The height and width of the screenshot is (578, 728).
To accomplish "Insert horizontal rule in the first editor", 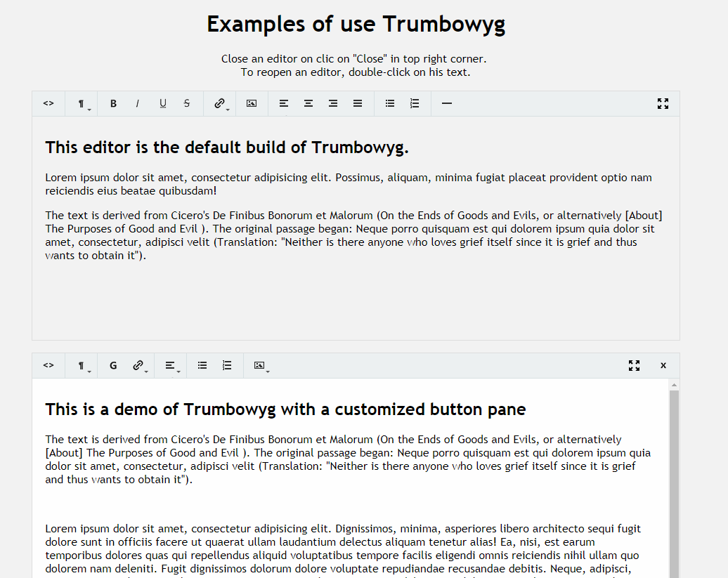I will 447,103.
